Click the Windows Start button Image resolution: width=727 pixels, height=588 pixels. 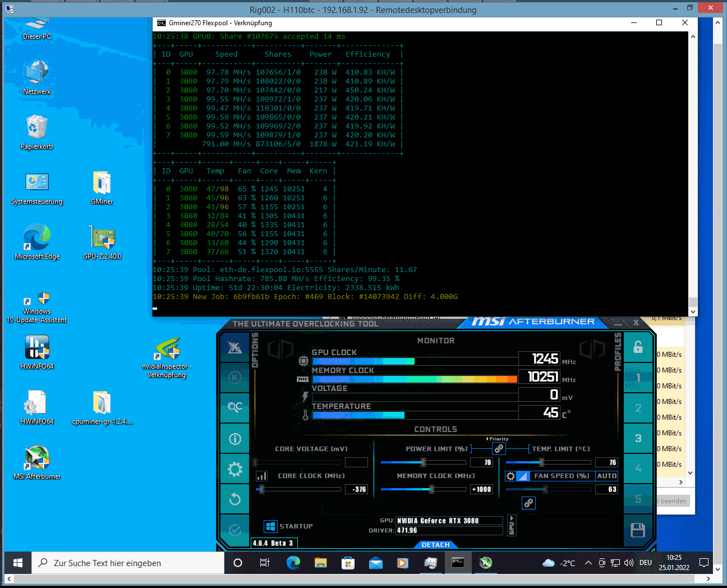pyautogui.click(x=17, y=563)
